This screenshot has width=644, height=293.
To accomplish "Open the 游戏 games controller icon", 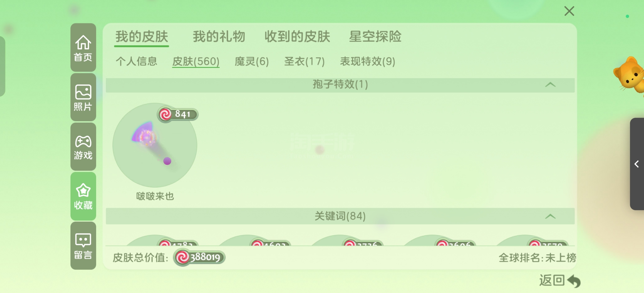I will point(83,147).
